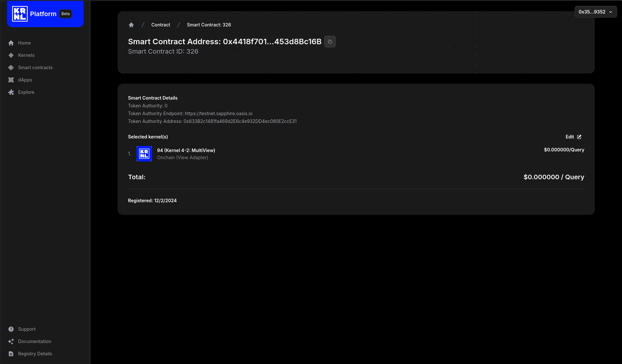Select Smart Contract: 326 in the breadcrumb
The width and height of the screenshot is (622, 364).
tap(209, 25)
